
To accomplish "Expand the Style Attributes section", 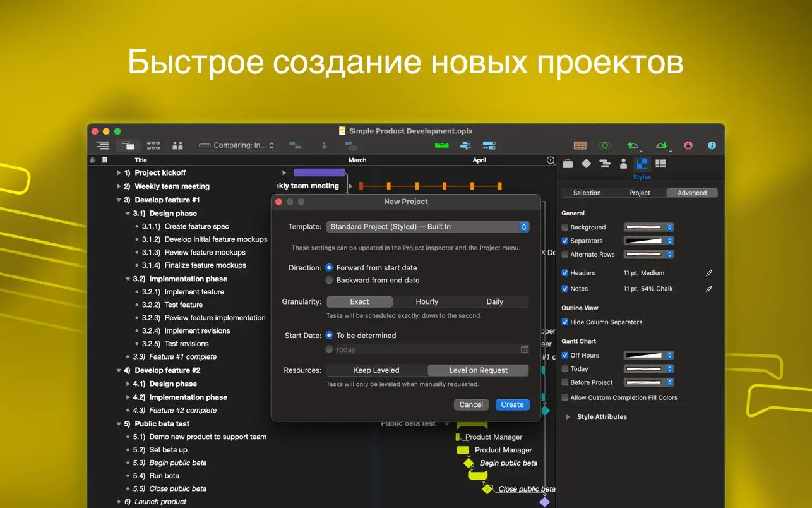I will (568, 417).
